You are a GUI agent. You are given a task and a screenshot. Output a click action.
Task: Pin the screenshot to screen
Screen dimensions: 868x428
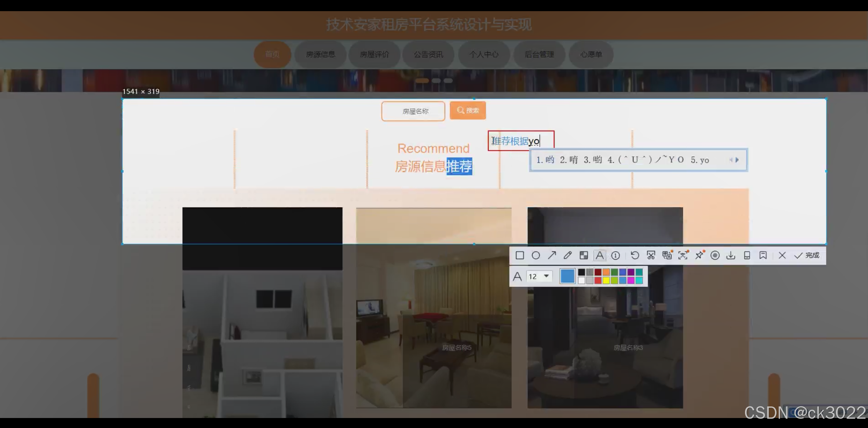tap(699, 255)
